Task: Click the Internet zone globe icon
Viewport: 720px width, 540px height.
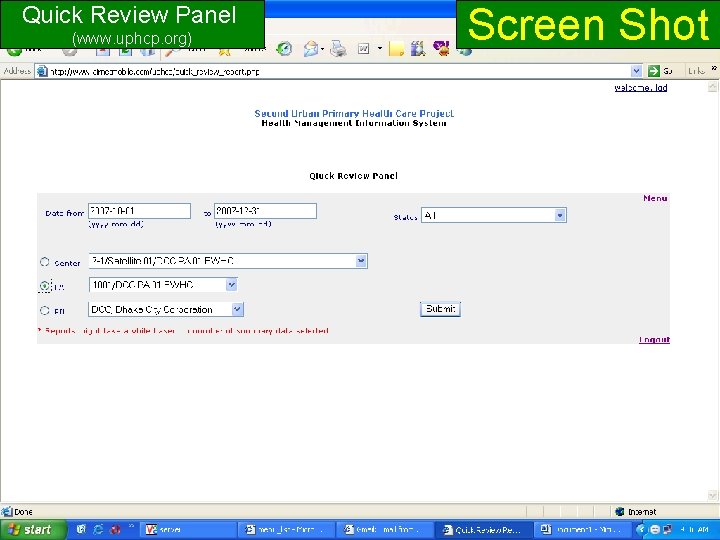Action: click(x=620, y=511)
